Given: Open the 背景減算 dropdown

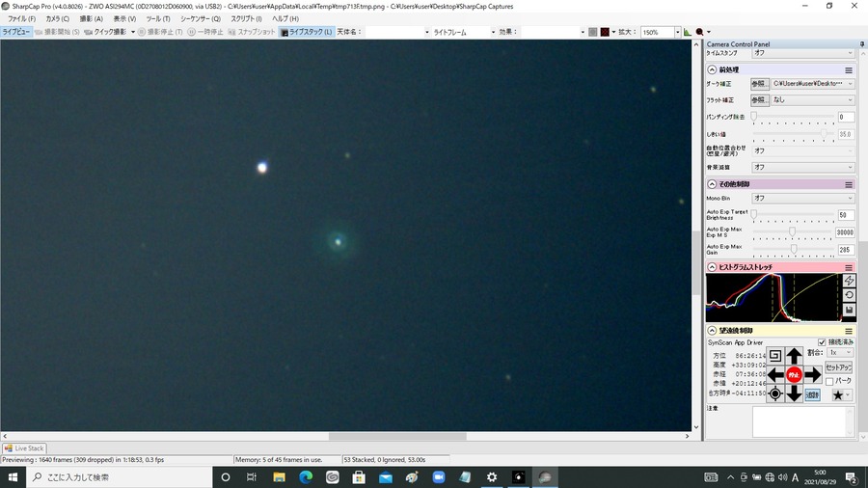Looking at the screenshot, I should [803, 167].
